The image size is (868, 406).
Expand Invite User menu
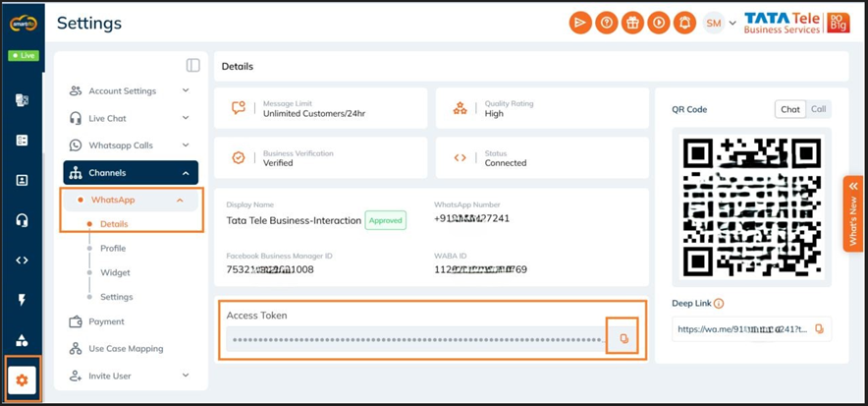(x=131, y=376)
